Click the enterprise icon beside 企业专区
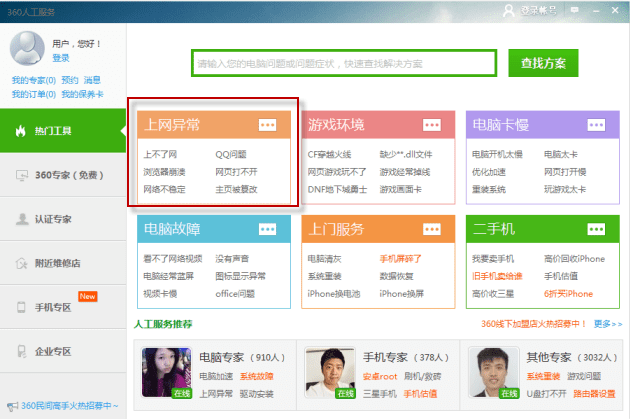This screenshot has width=630, height=419. tap(22, 351)
